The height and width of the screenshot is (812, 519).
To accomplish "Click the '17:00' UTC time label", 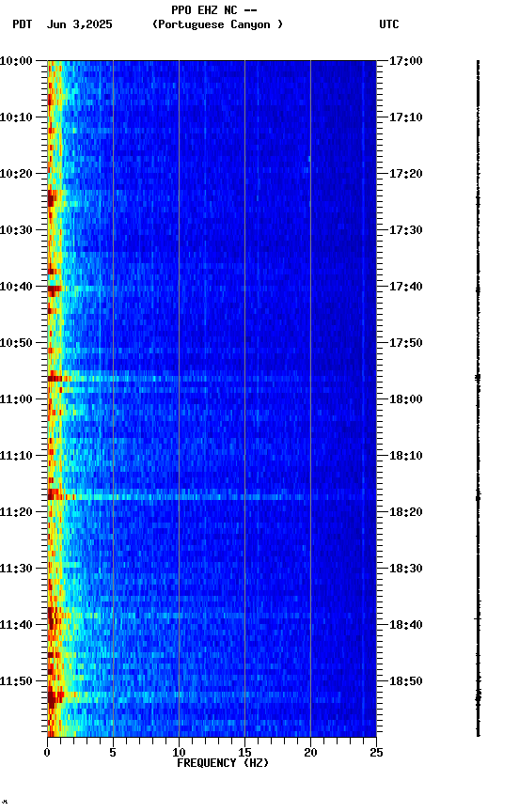I will click(x=406, y=61).
